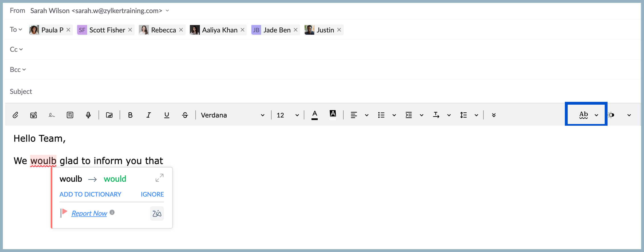644x252 pixels.
Task: Click the language icon button in spelling popup
Action: [157, 213]
